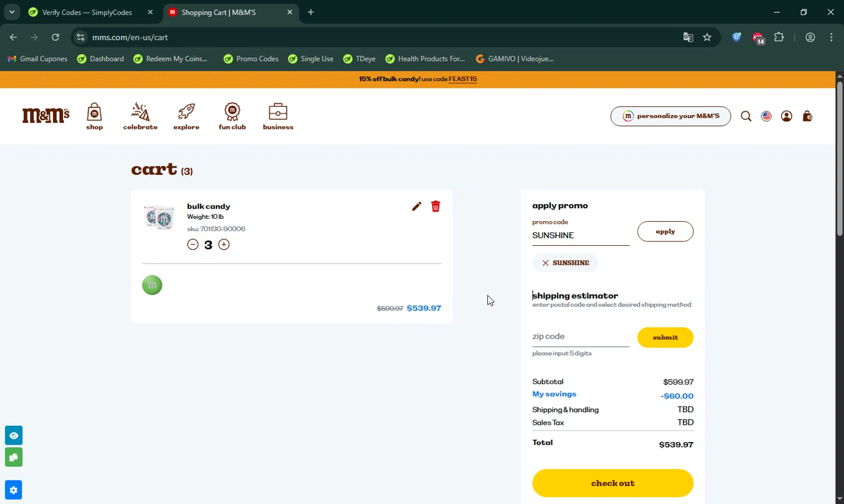This screenshot has height=504, width=844.
Task: Open site search magnifier
Action: (x=746, y=116)
